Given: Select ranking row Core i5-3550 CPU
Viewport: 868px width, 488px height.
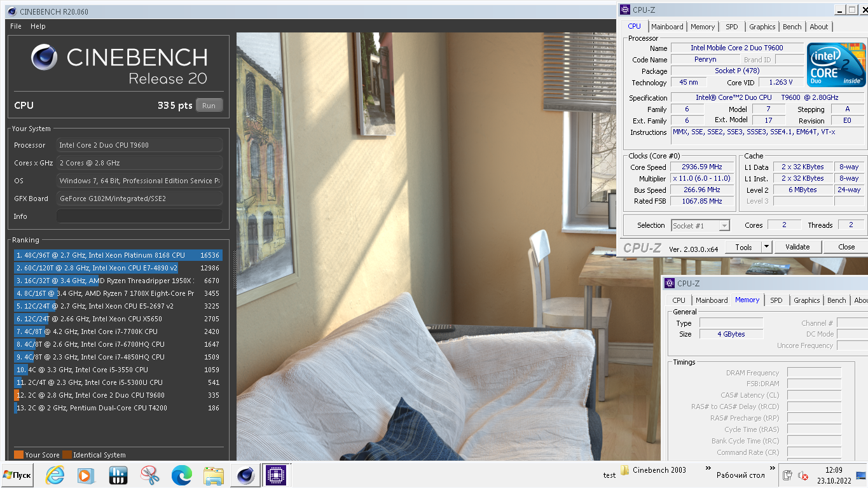Looking at the screenshot, I should click(x=118, y=370).
